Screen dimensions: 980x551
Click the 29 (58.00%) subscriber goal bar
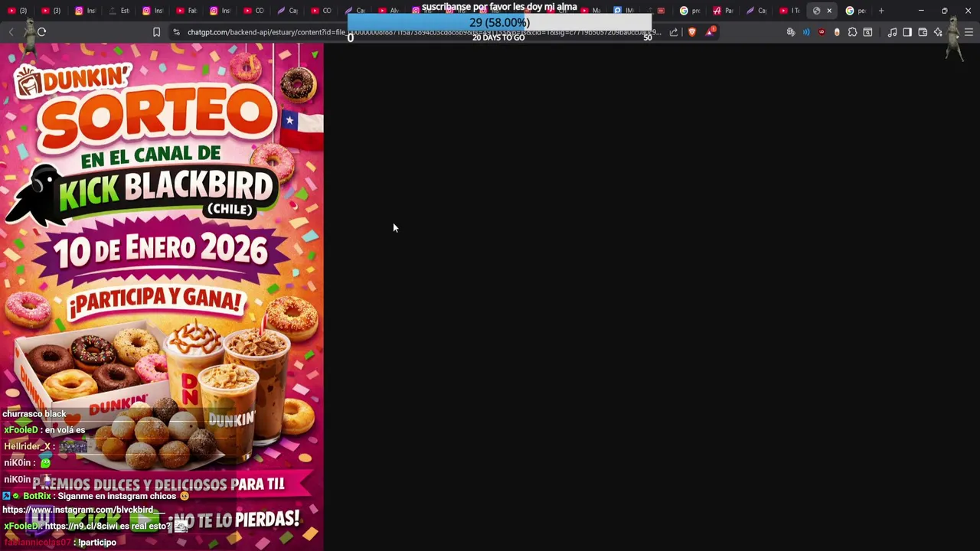(499, 23)
